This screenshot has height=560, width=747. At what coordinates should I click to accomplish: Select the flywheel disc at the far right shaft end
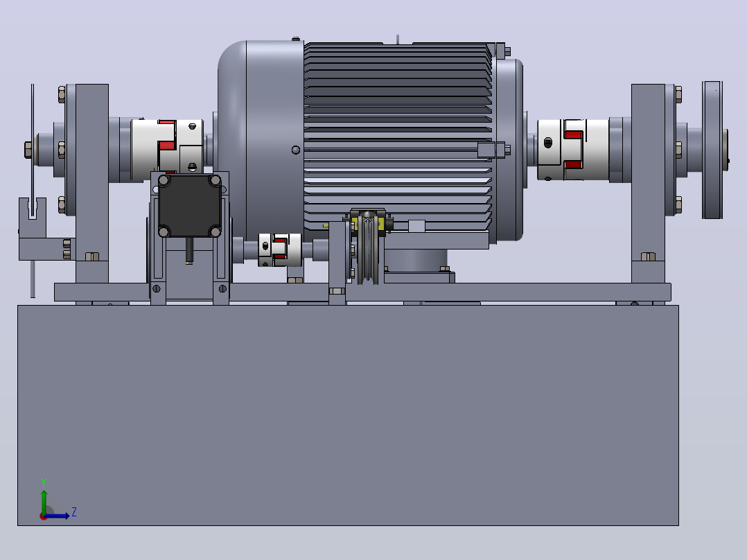pos(712,150)
